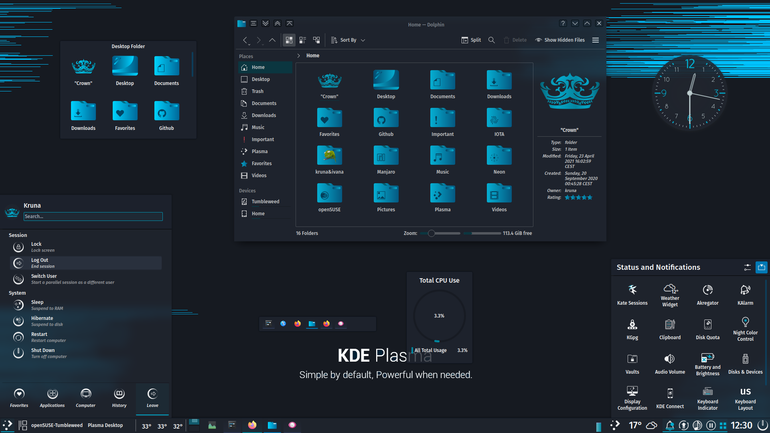This screenshot has width=770, height=433.
Task: Open the application launcher in the panel
Action: pyautogui.click(x=7, y=425)
